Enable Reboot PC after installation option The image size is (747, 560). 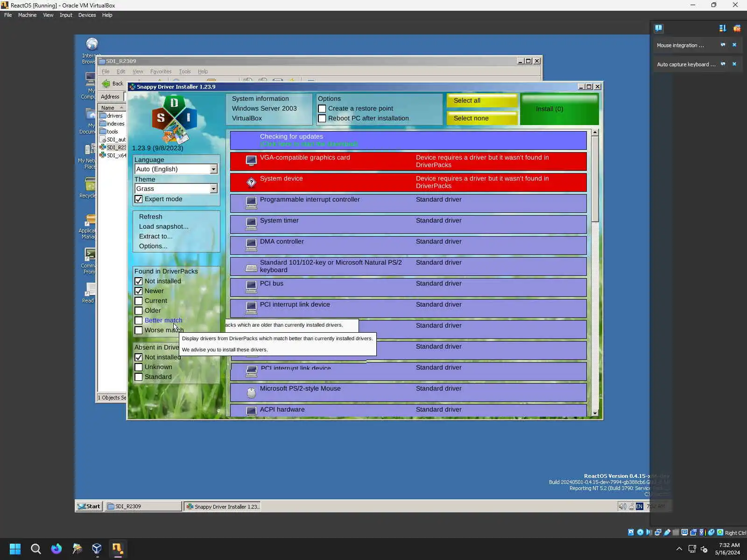coord(322,119)
